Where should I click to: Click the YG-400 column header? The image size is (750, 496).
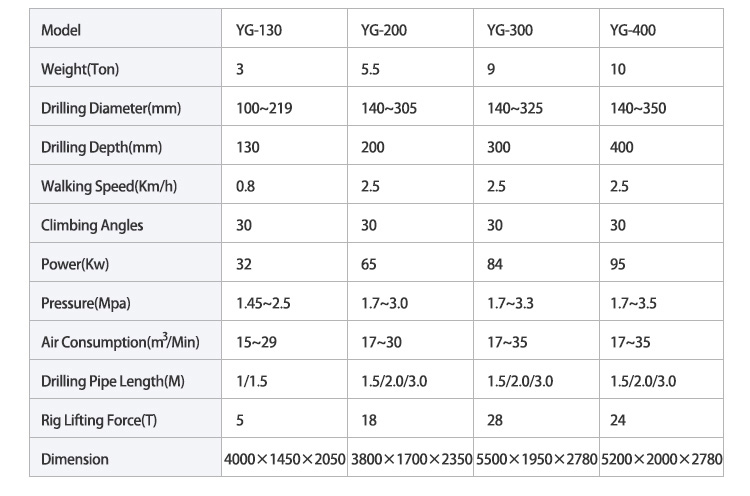tap(632, 30)
